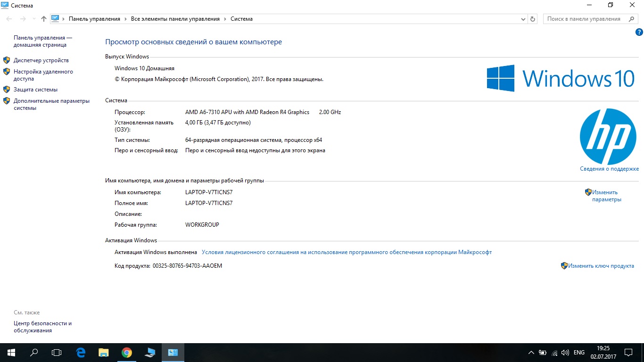Screen dimensions: 644x362
Task: Click the Forward navigation arrow
Action: [x=23, y=19]
